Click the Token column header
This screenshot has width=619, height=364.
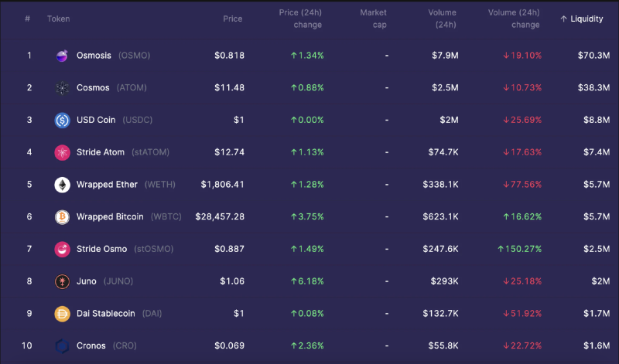[58, 19]
